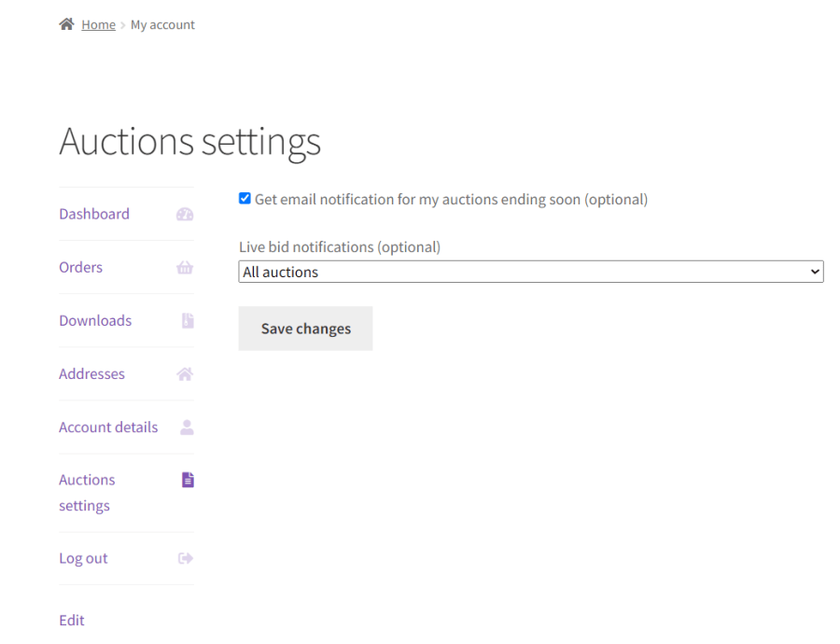Viewport: 840px width, 644px height.
Task: Click the Live bid notifications label
Action: click(340, 247)
